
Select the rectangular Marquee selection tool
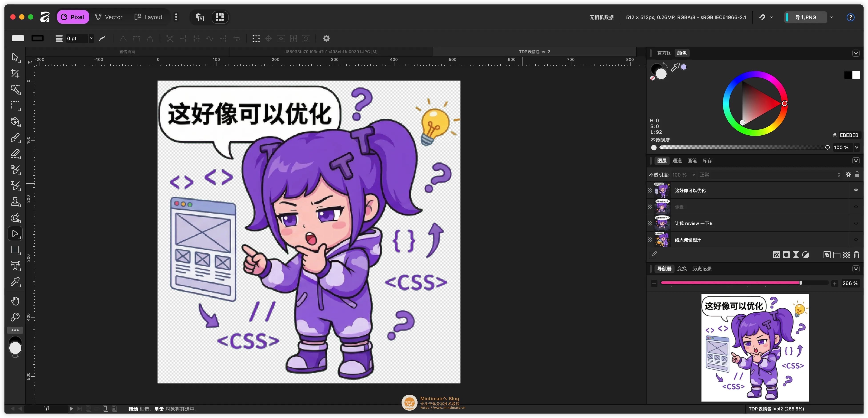click(x=16, y=106)
